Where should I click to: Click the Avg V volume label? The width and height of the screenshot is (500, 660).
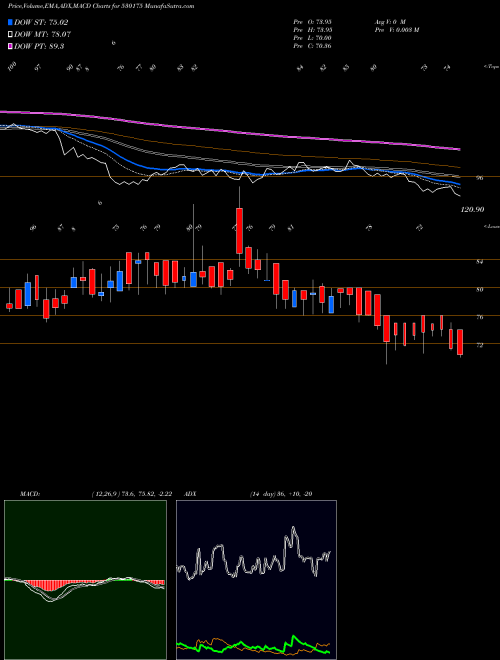click(390, 21)
